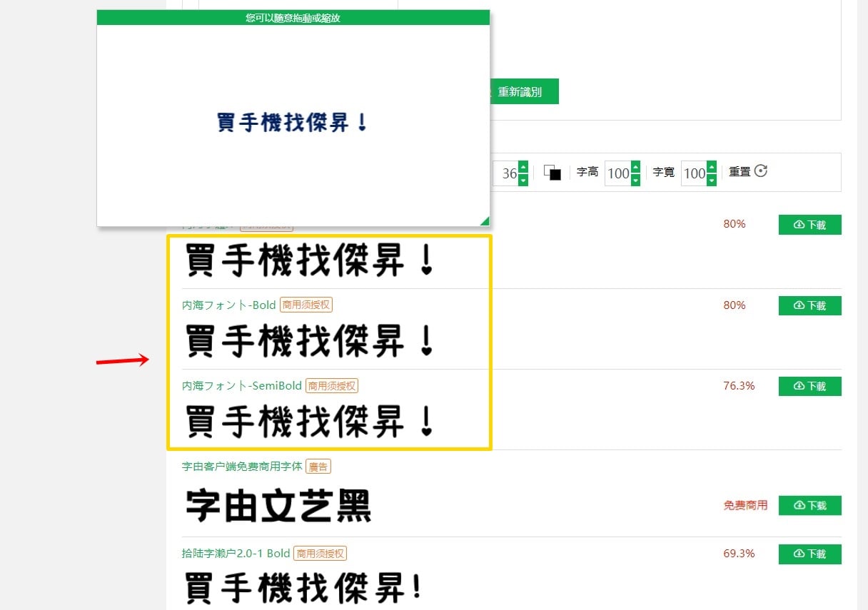Click the 字由文艺黑 ad preview image
868x610 pixels.
pyautogui.click(x=278, y=505)
